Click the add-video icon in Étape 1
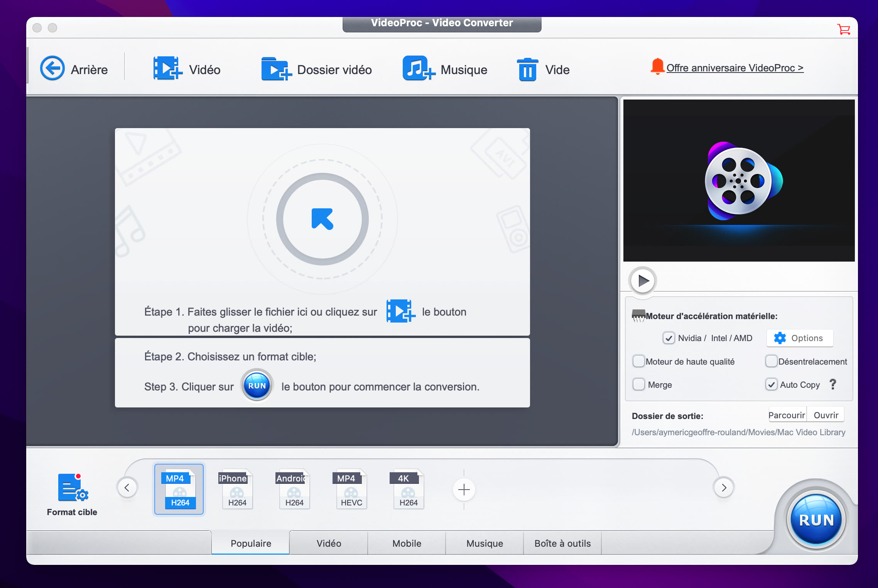This screenshot has width=878, height=588. pyautogui.click(x=401, y=311)
